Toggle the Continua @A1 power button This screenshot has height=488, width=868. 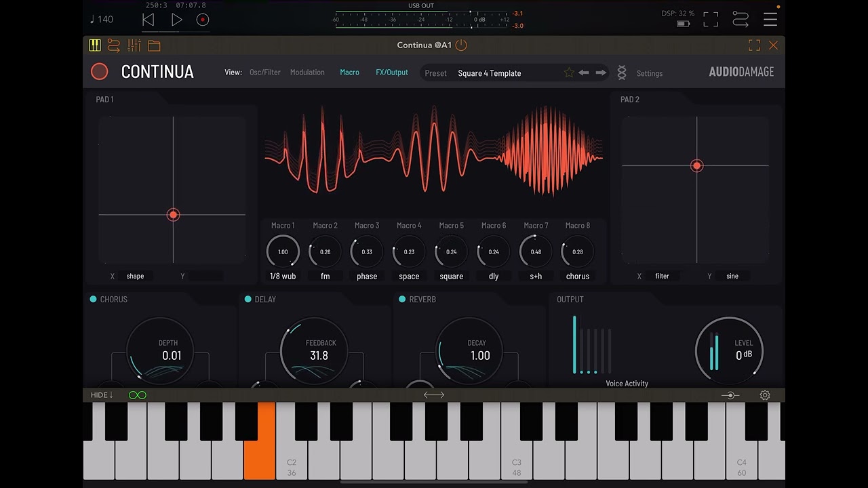click(461, 45)
